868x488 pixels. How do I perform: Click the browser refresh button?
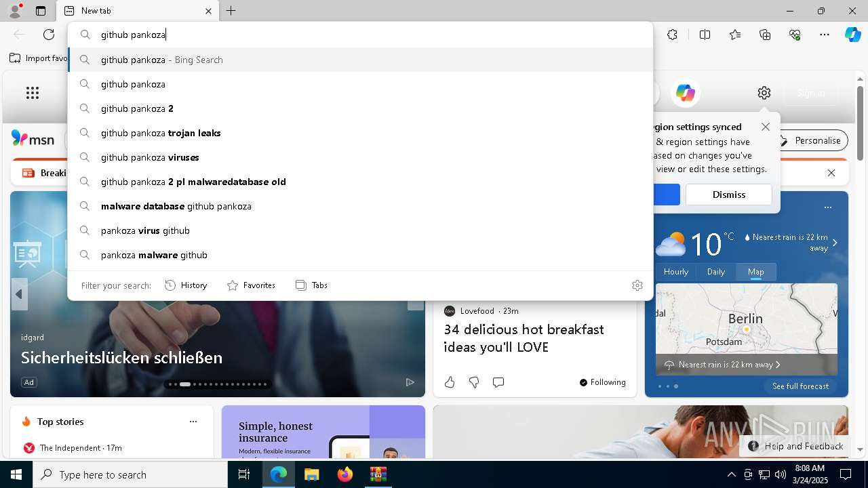(x=49, y=35)
